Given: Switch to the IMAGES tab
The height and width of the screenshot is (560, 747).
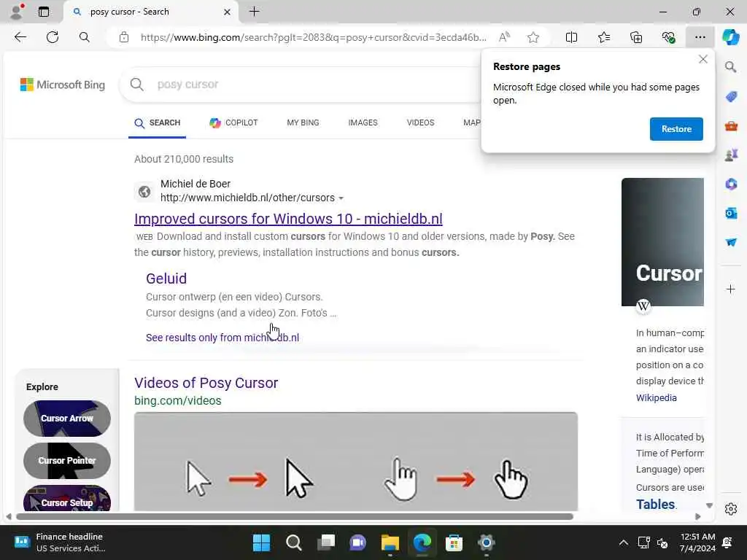Looking at the screenshot, I should click(x=363, y=122).
